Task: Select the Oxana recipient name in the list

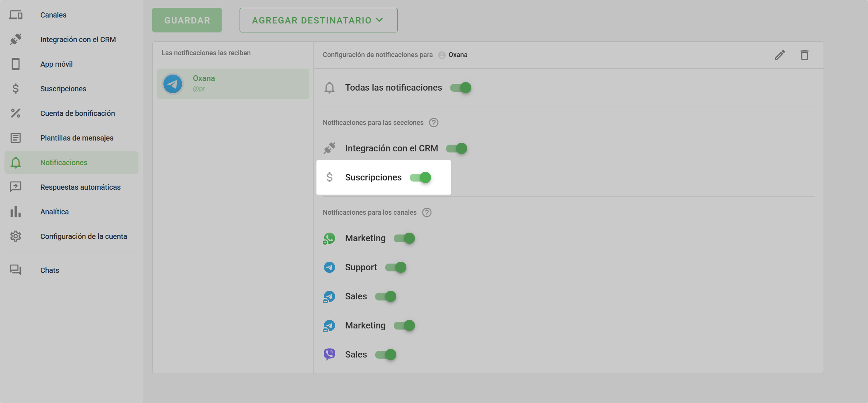Action: click(204, 78)
